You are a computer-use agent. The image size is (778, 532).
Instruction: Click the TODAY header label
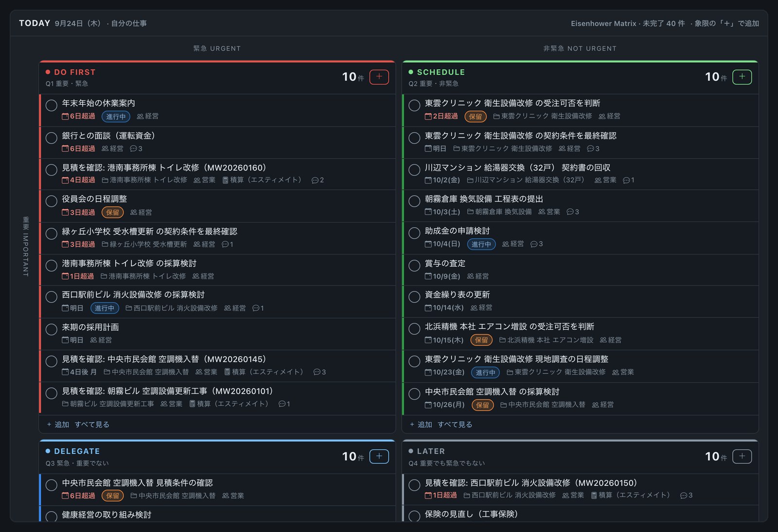point(35,23)
